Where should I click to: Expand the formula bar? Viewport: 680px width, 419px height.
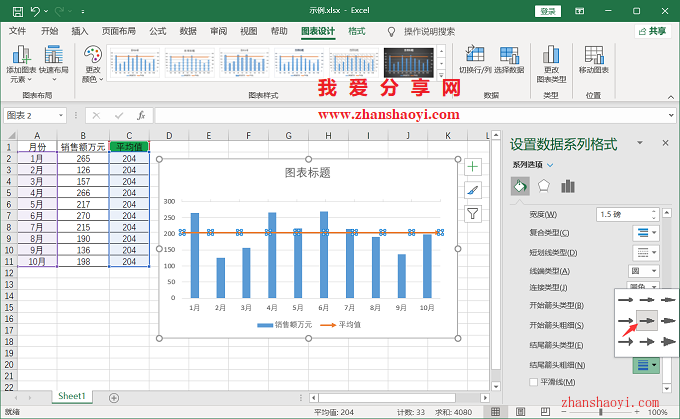[x=671, y=115]
